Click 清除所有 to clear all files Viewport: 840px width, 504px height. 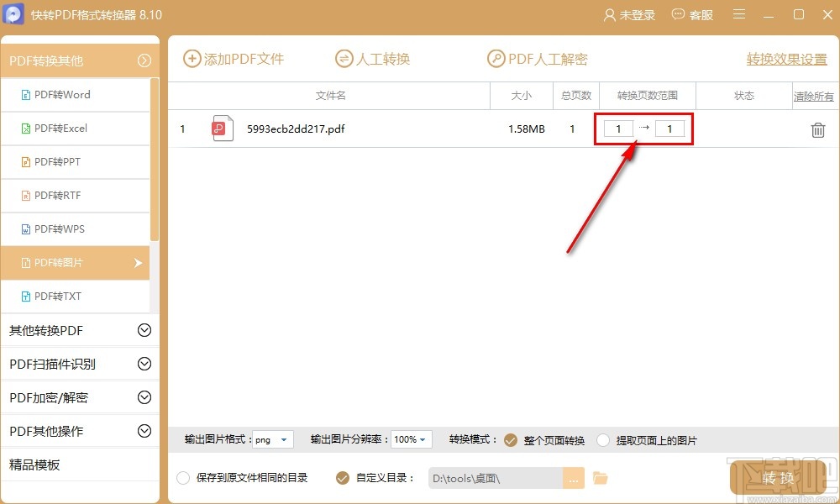point(812,96)
